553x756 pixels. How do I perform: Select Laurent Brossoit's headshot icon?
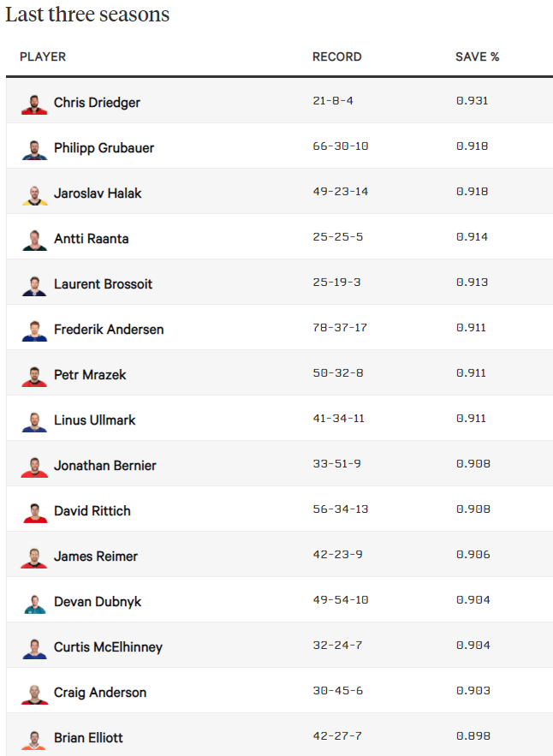[34, 286]
